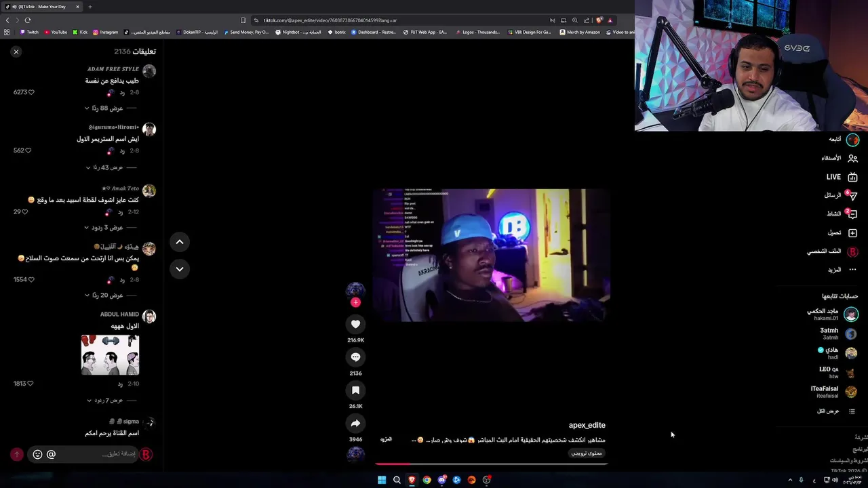Open the apex_edite avatar beside video
The width and height of the screenshot is (868, 488).
pyautogui.click(x=355, y=290)
